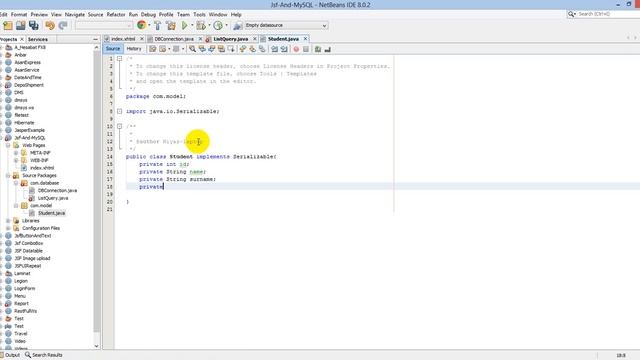Switch to the Services panel tab

click(x=38, y=39)
